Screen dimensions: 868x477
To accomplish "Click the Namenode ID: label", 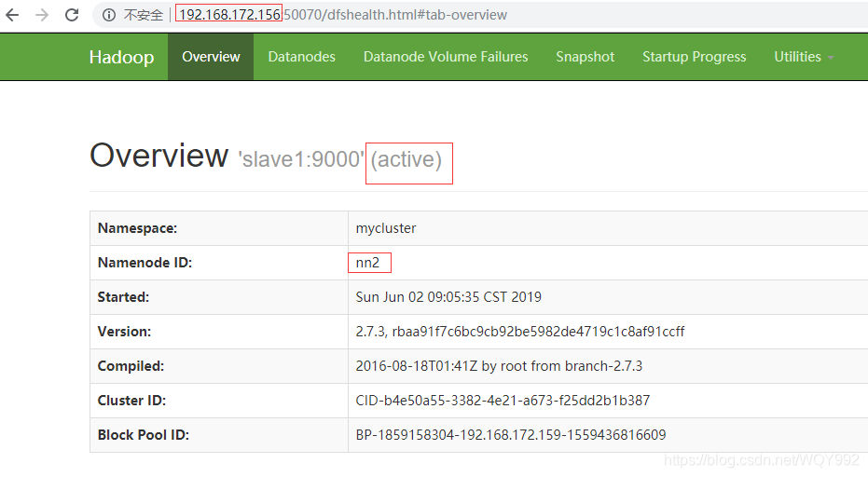I will pyautogui.click(x=145, y=263).
